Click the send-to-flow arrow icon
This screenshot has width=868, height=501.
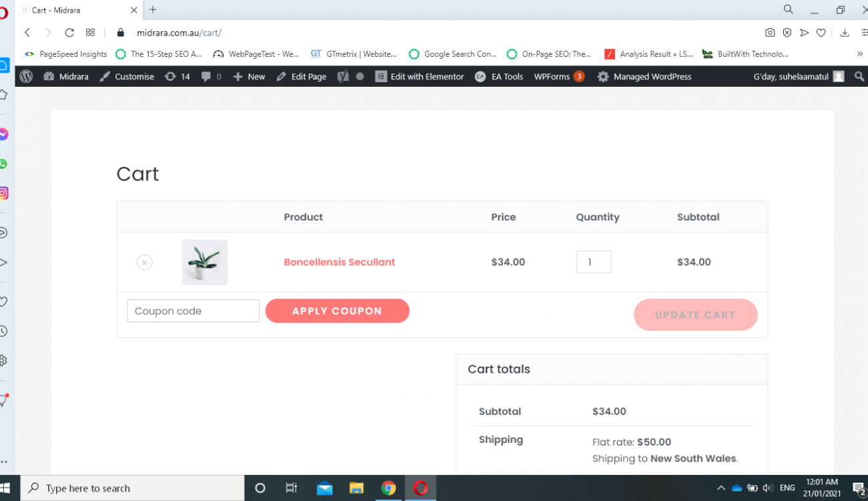[805, 33]
